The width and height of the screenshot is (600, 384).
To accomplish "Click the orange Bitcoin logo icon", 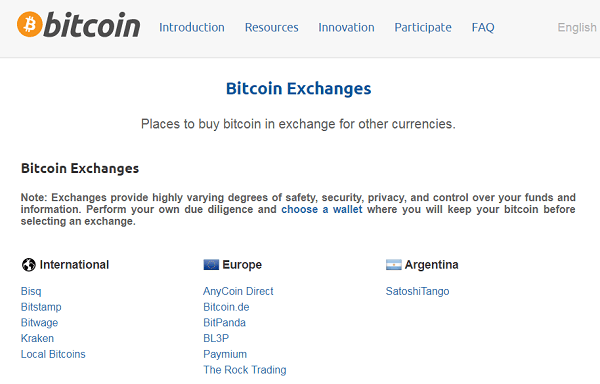I will [x=29, y=24].
